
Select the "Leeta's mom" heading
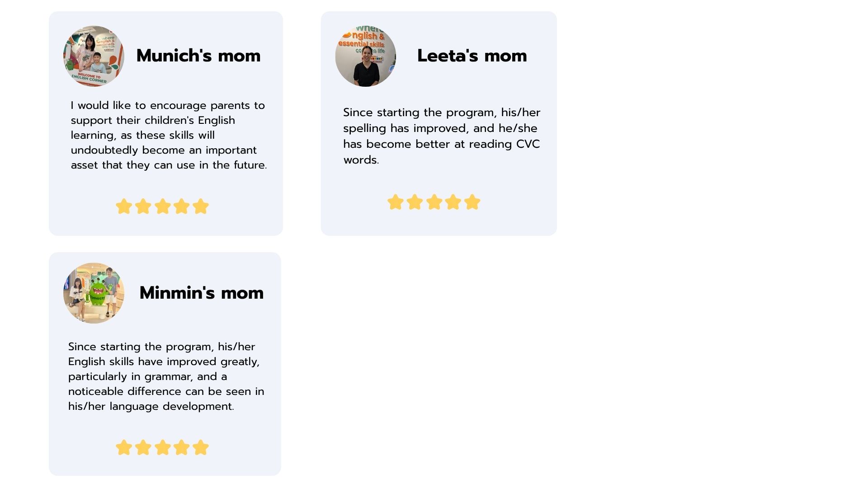(x=472, y=56)
